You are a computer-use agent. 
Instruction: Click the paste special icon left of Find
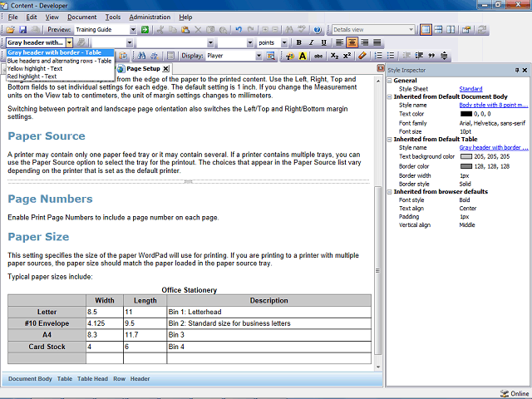[x=123, y=56]
